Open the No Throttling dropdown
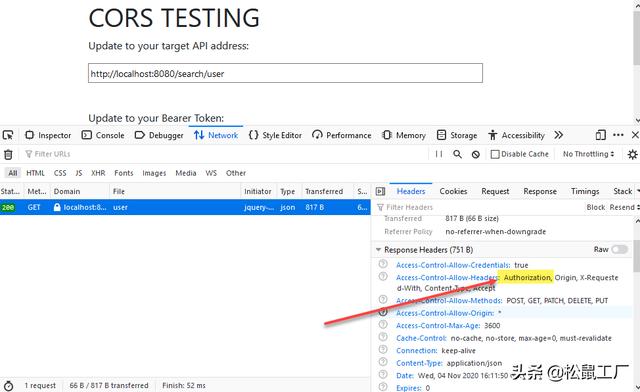Image resolution: width=640 pixels, height=392 pixels. click(x=588, y=154)
